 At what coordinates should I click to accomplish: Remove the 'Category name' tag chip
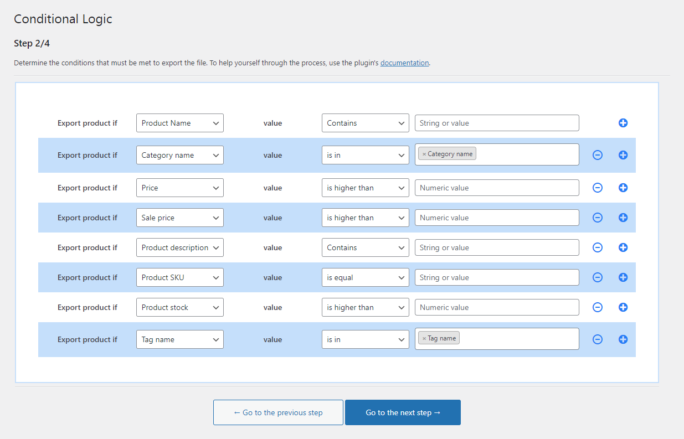click(424, 154)
